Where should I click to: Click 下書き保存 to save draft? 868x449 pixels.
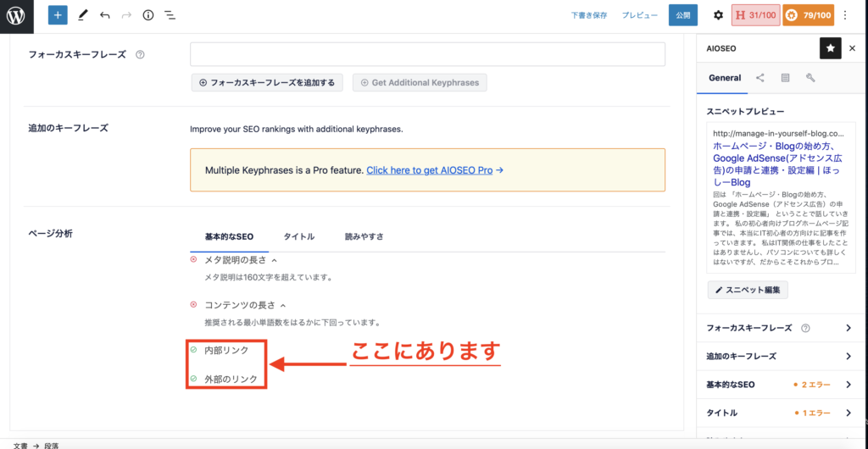589,15
